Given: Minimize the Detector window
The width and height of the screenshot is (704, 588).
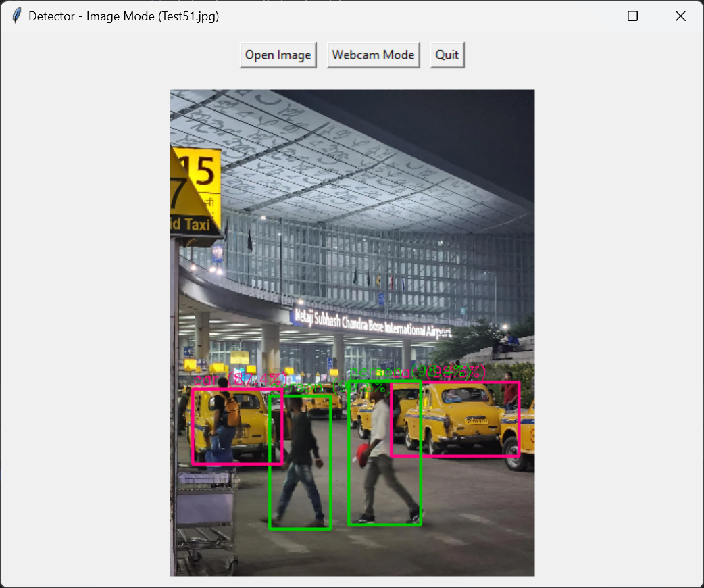Looking at the screenshot, I should [x=586, y=16].
